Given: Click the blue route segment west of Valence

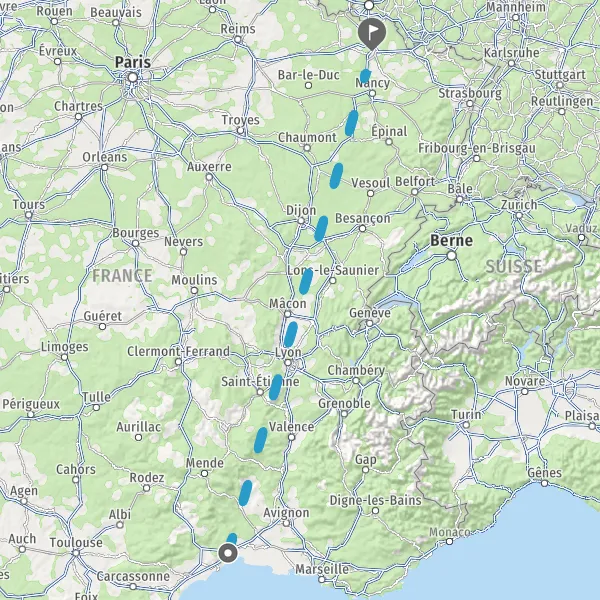Looking at the screenshot, I should coord(261,440).
